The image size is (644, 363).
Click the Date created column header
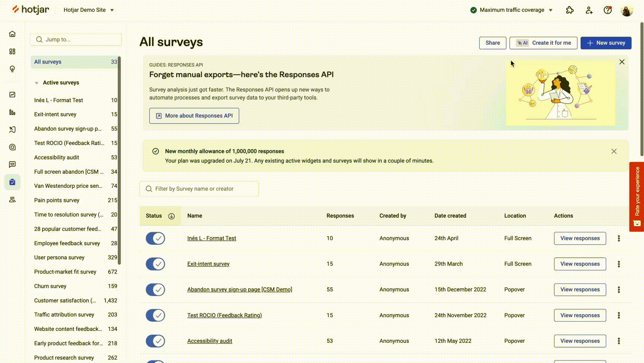(450, 216)
